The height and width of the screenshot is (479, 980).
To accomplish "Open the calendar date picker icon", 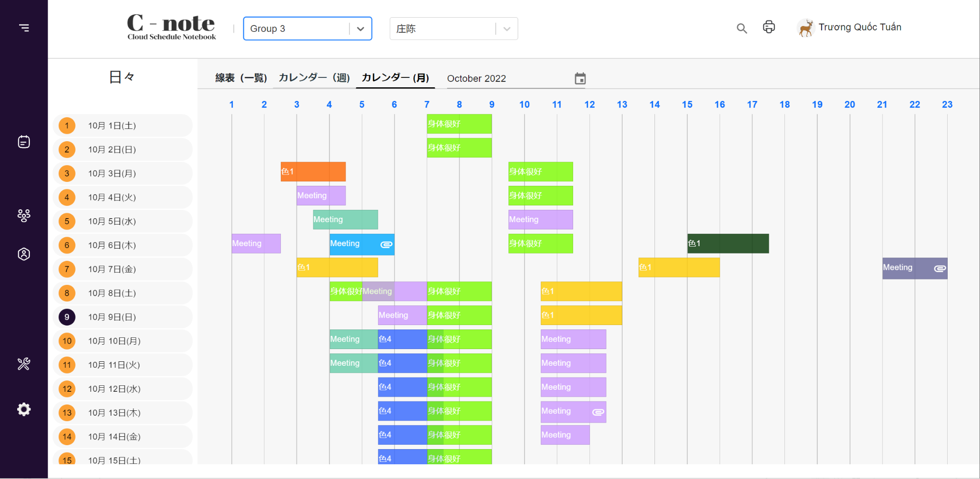I will 580,78.
